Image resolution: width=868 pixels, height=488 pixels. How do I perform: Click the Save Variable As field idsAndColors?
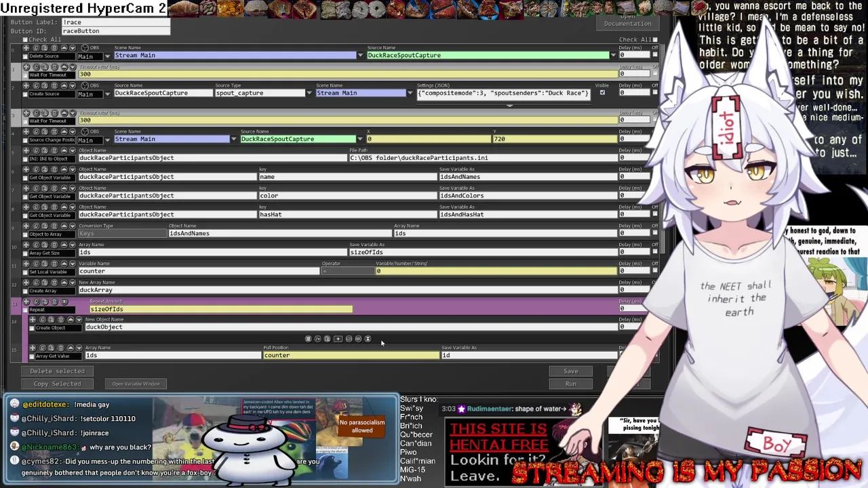[528, 196]
